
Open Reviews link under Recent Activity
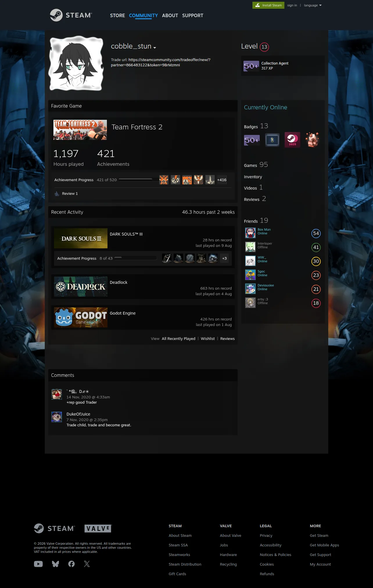click(x=227, y=338)
